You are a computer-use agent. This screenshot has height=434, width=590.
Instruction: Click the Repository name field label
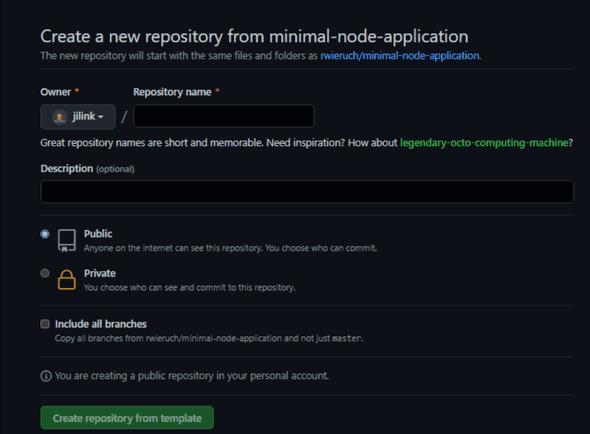pyautogui.click(x=172, y=92)
